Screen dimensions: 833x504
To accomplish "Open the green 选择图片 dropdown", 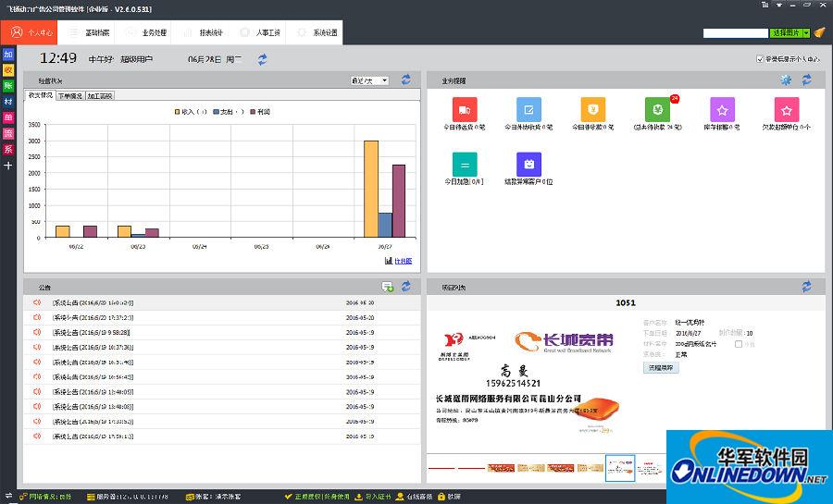I will tap(789, 33).
